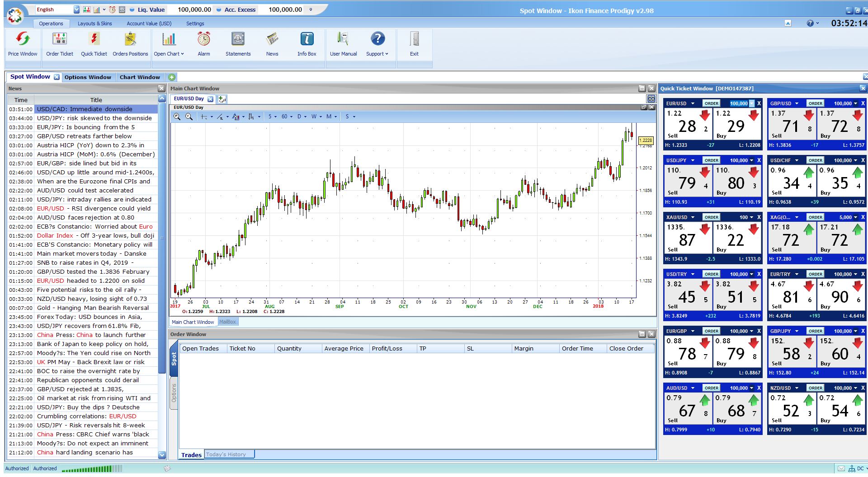
Task: Open the Settings ribbon tab
Action: (195, 23)
